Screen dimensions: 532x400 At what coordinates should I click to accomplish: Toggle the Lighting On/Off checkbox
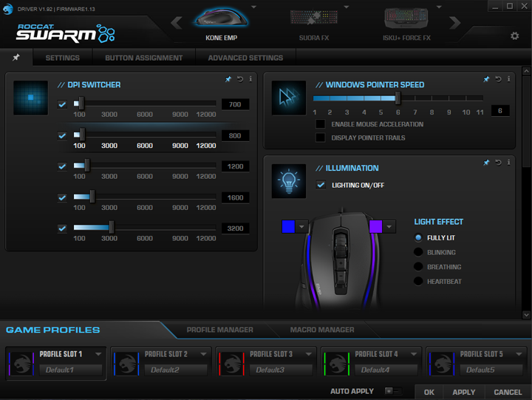click(x=321, y=185)
